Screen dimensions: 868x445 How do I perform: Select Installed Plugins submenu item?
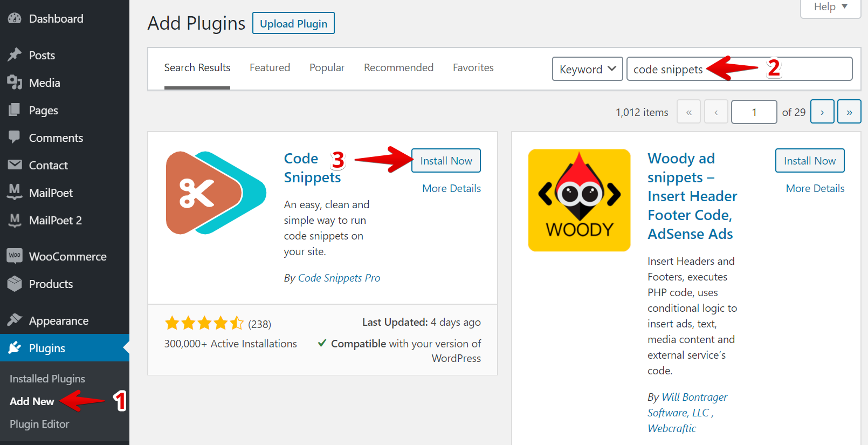pyautogui.click(x=47, y=379)
